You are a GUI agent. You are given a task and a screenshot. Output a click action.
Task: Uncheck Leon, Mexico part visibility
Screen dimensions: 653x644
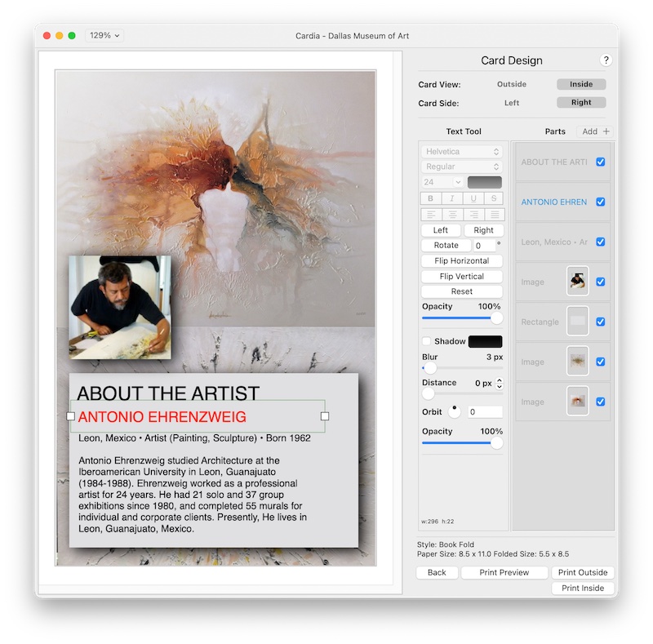pos(601,242)
